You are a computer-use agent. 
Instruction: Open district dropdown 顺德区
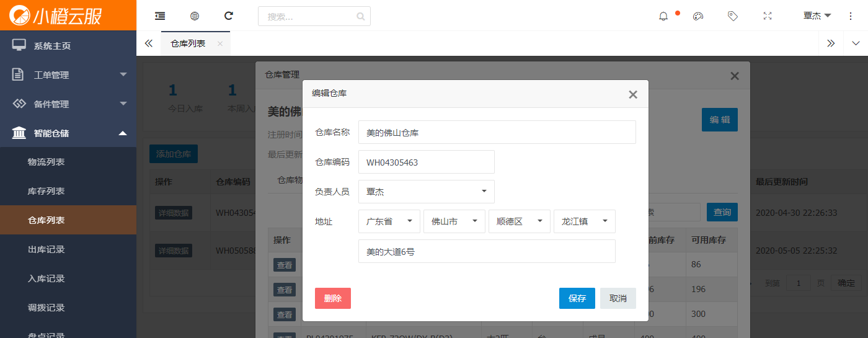coord(520,221)
